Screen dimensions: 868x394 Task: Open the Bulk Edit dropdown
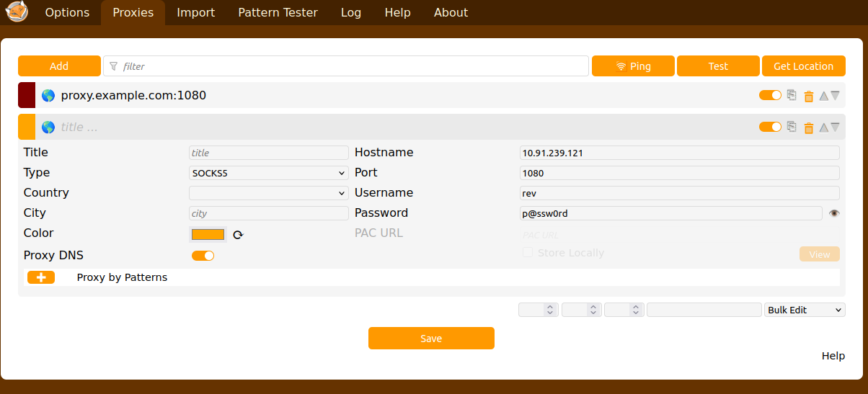[804, 310]
